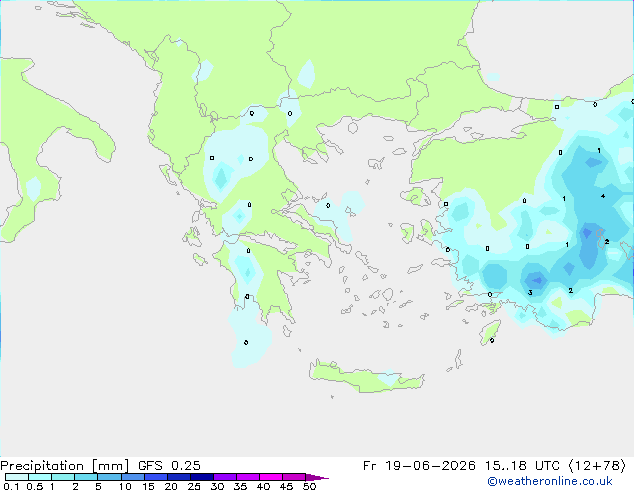Click the 1–2 mm legend color swatch
634x490 pixels.
(63, 477)
